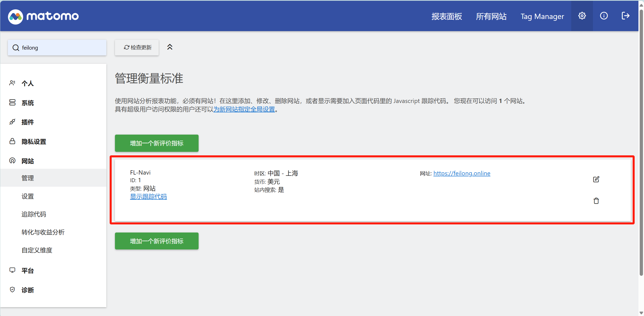
Task: Sign out using the logout icon
Action: tap(625, 16)
